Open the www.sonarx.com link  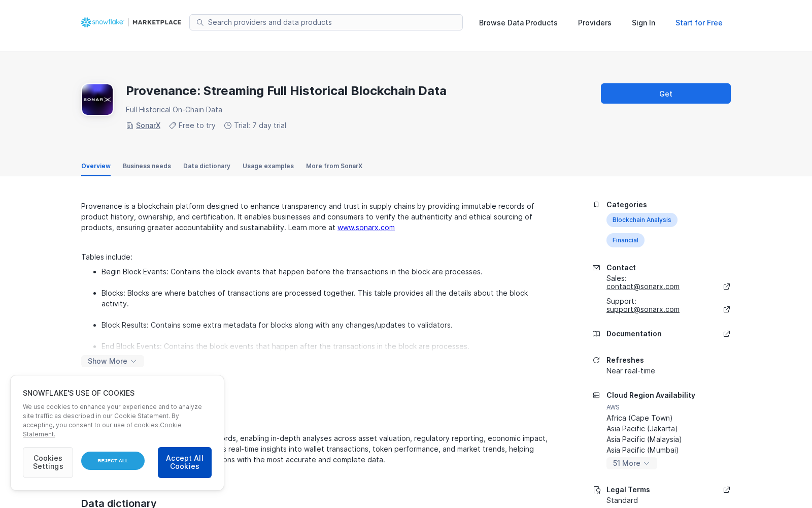coord(366,228)
